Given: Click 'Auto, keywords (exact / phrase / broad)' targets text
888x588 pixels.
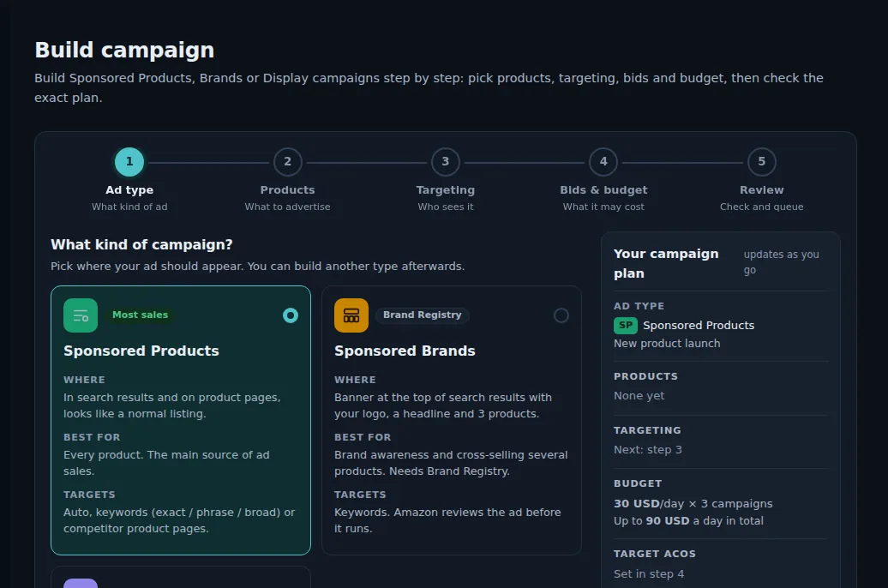Looking at the screenshot, I should (x=179, y=520).
